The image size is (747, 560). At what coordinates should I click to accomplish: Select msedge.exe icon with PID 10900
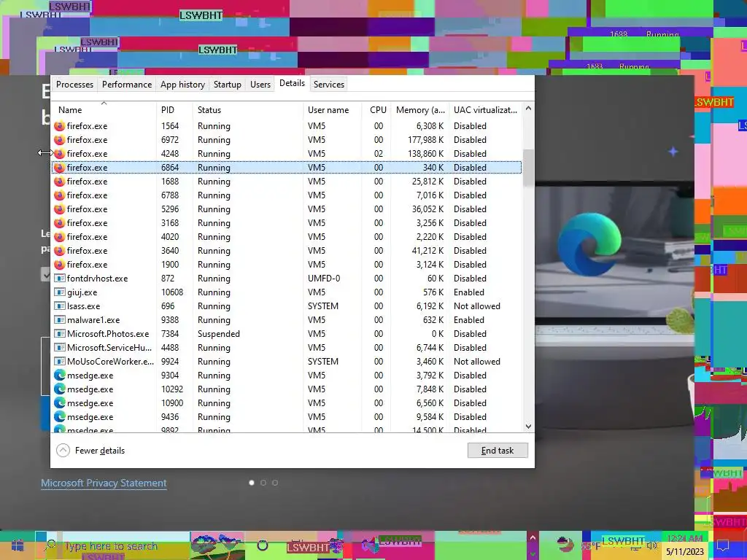click(x=60, y=402)
